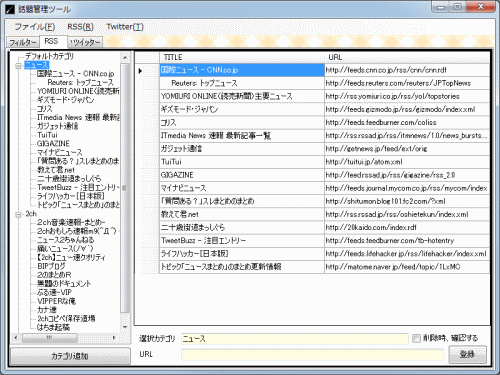Toggle the 削除時、確認する checkbox
Image resolution: width=500 pixels, height=375 pixels.
[x=416, y=338]
